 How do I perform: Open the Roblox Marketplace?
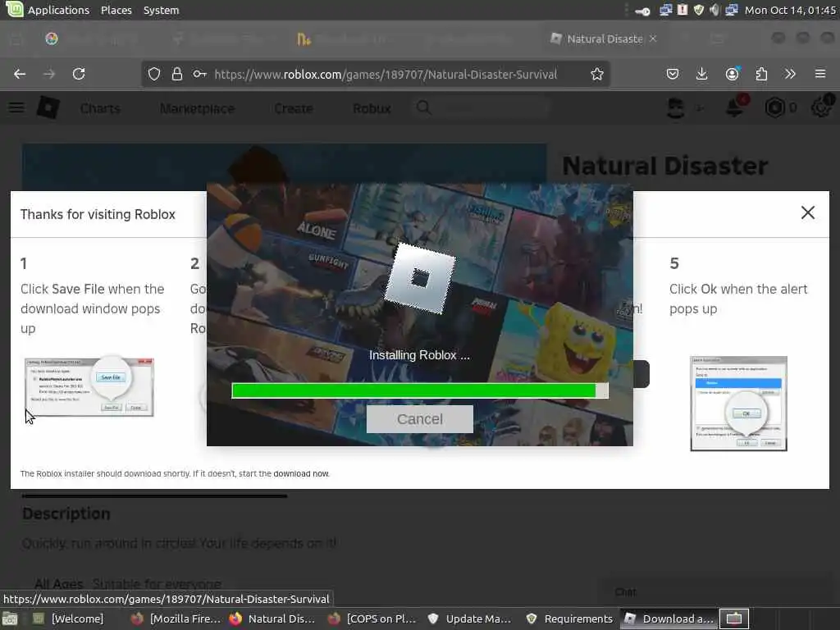[197, 109]
